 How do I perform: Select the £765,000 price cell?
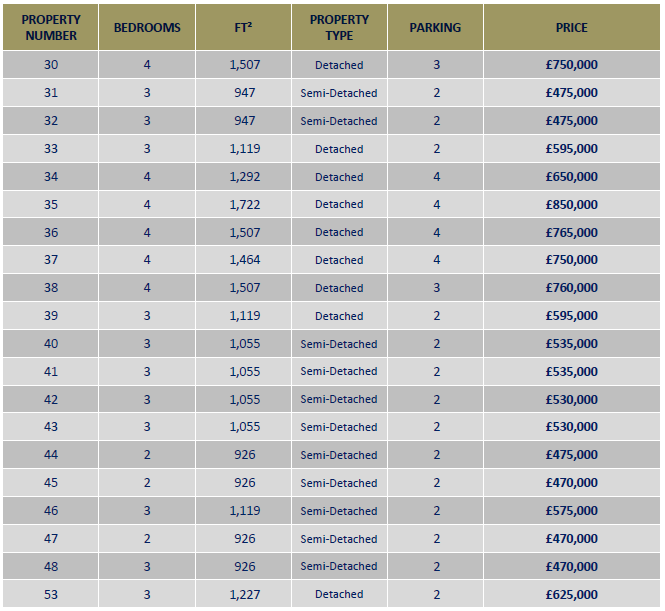[x=572, y=233]
